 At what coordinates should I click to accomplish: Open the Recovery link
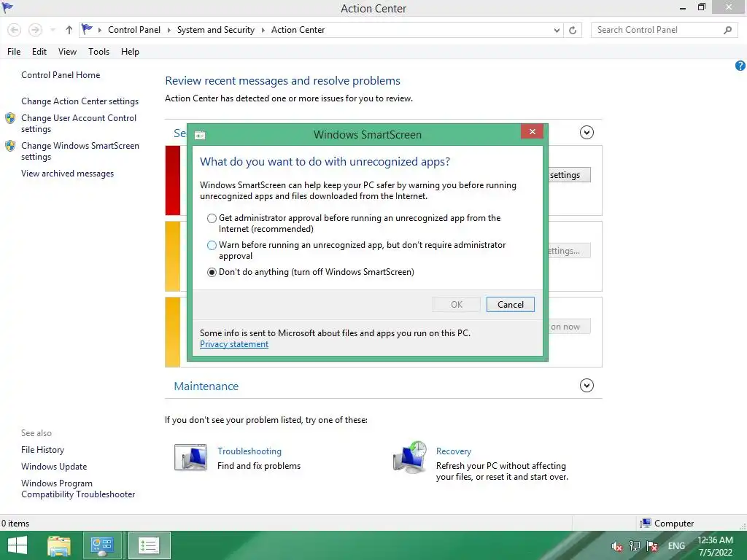[454, 451]
